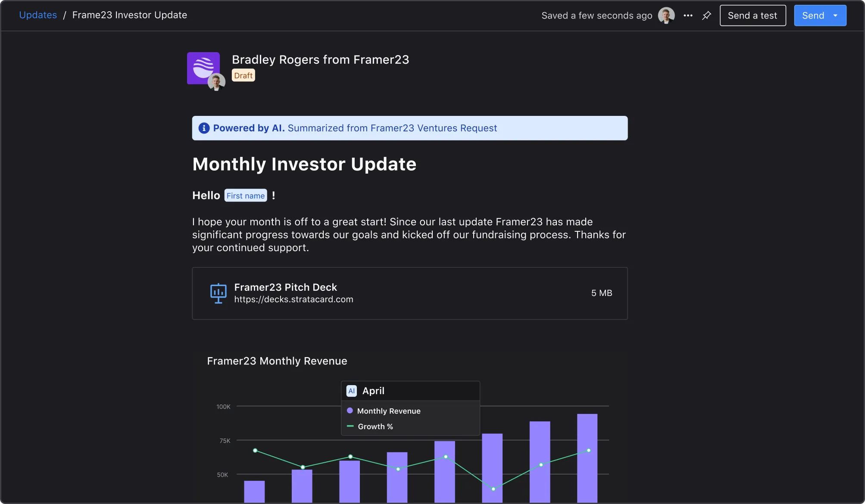Toggle Monthly Revenue legend item
This screenshot has width=865, height=504.
coord(388,411)
